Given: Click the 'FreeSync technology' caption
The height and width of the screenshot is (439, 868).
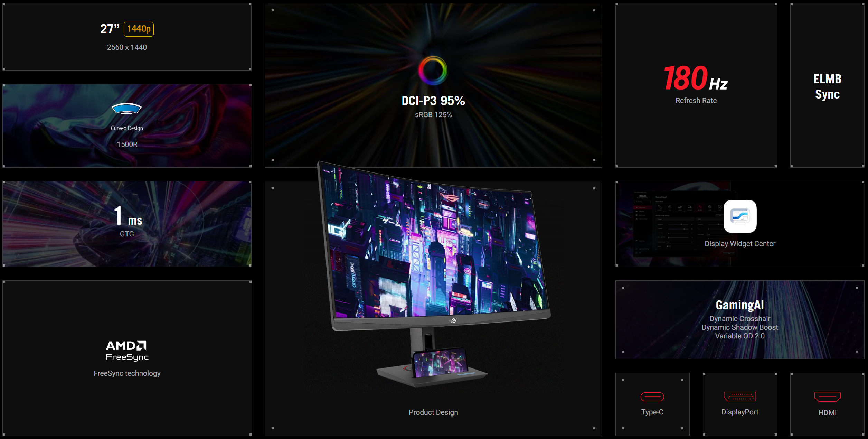Looking at the screenshot, I should [x=127, y=374].
